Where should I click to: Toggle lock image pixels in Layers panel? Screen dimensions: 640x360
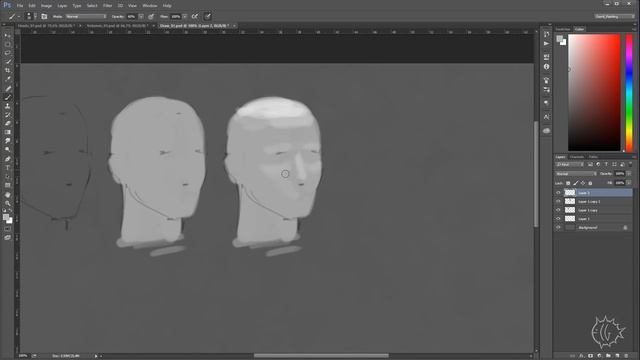pos(576,183)
